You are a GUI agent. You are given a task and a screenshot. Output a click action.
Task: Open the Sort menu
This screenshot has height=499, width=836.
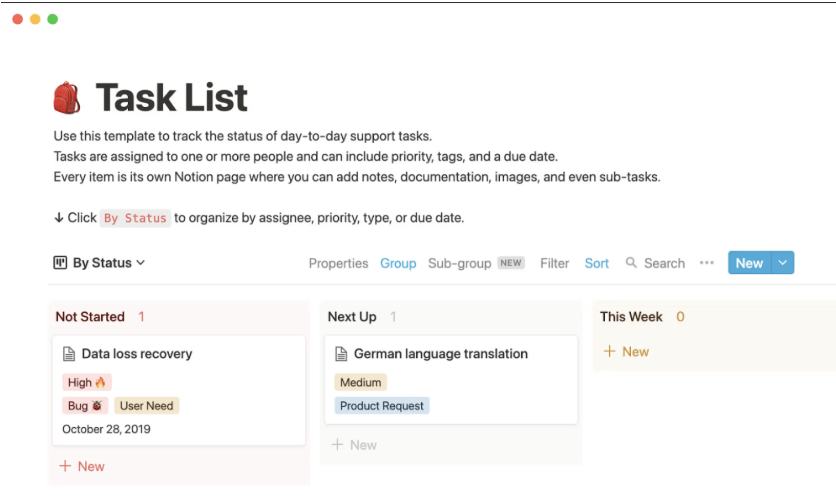click(x=597, y=263)
